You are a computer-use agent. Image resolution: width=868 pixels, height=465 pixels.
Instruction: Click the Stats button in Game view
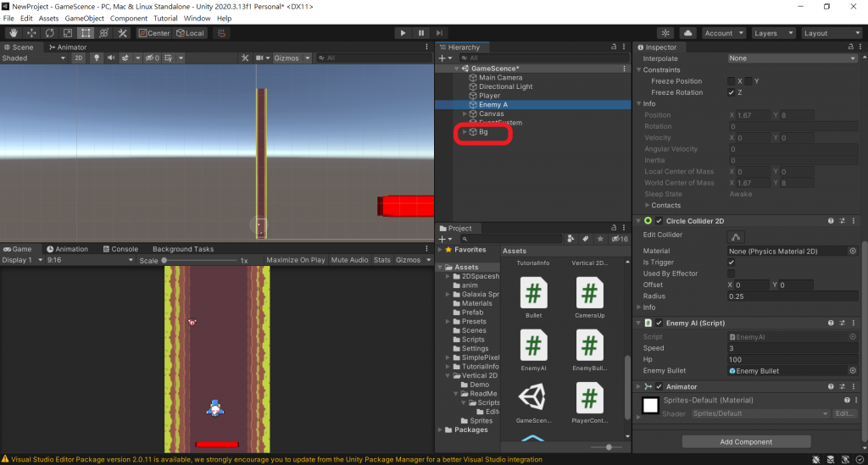pyautogui.click(x=382, y=260)
